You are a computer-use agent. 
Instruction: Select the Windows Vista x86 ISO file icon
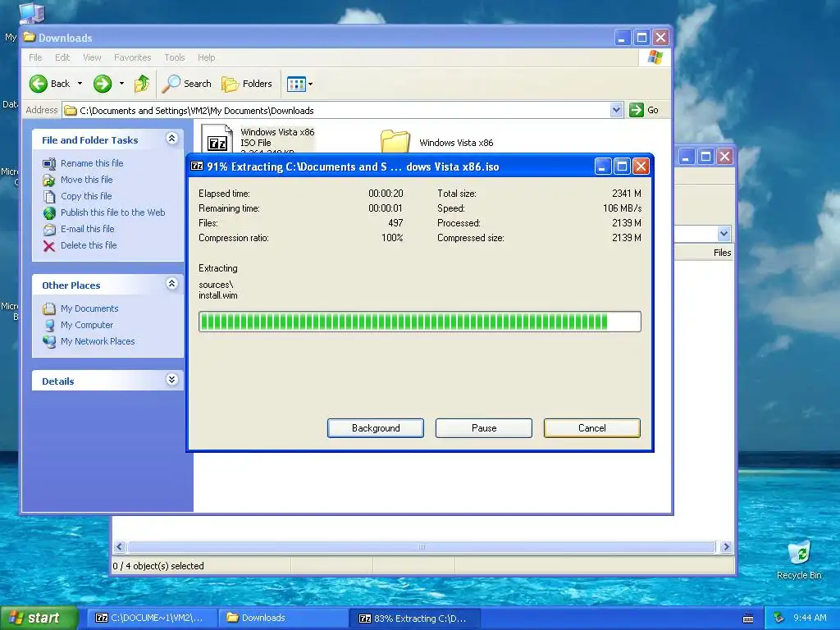tap(217, 139)
